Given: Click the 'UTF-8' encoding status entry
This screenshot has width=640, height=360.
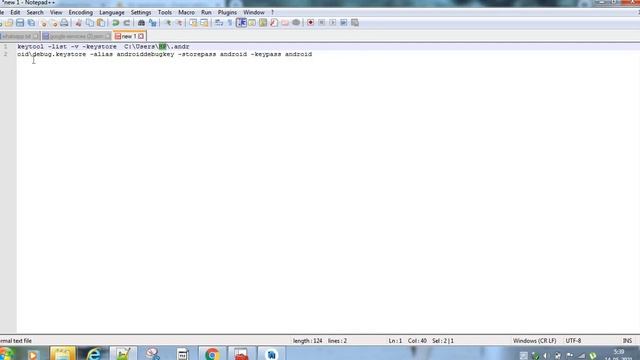Looking at the screenshot, I should pos(573,340).
